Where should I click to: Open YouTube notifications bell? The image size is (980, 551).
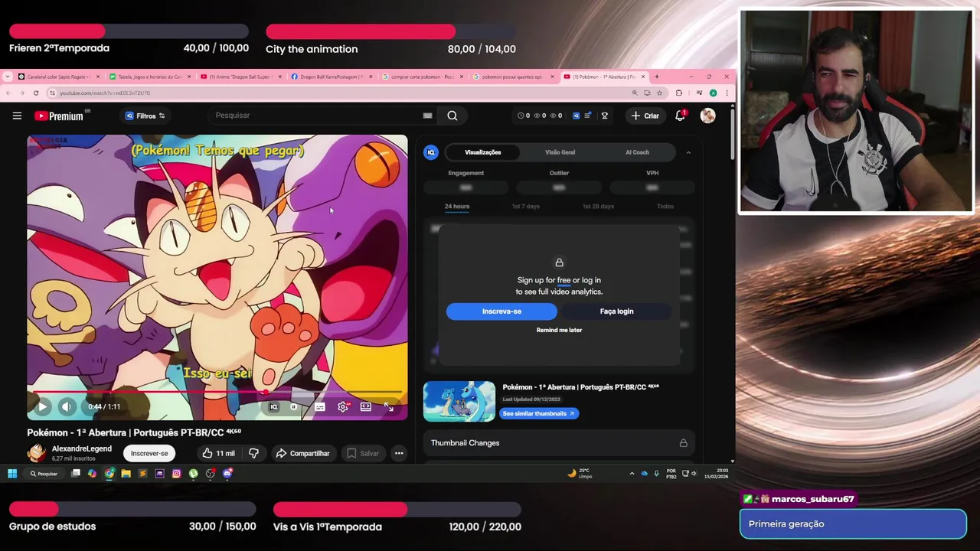680,116
